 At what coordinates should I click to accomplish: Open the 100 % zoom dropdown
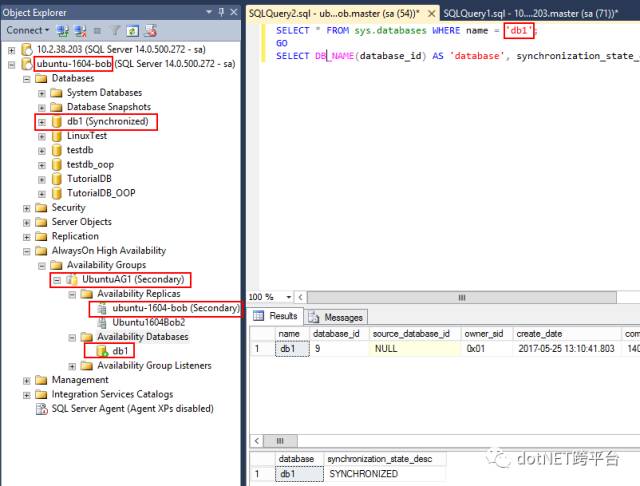[x=289, y=297]
